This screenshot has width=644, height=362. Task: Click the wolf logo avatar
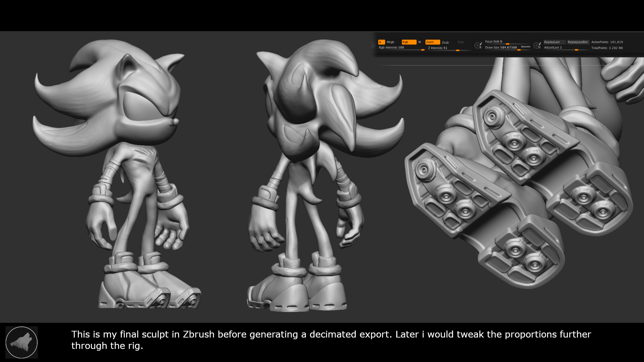point(21,342)
